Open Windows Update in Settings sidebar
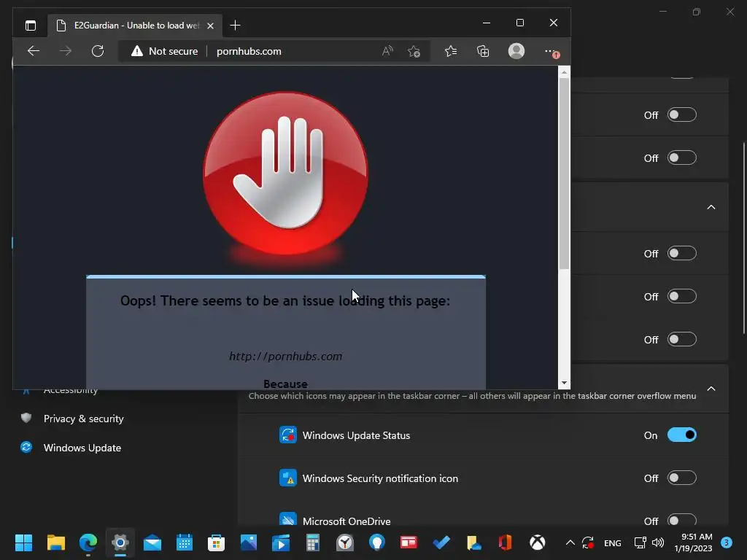Screen dimensions: 747x560 click(x=82, y=448)
